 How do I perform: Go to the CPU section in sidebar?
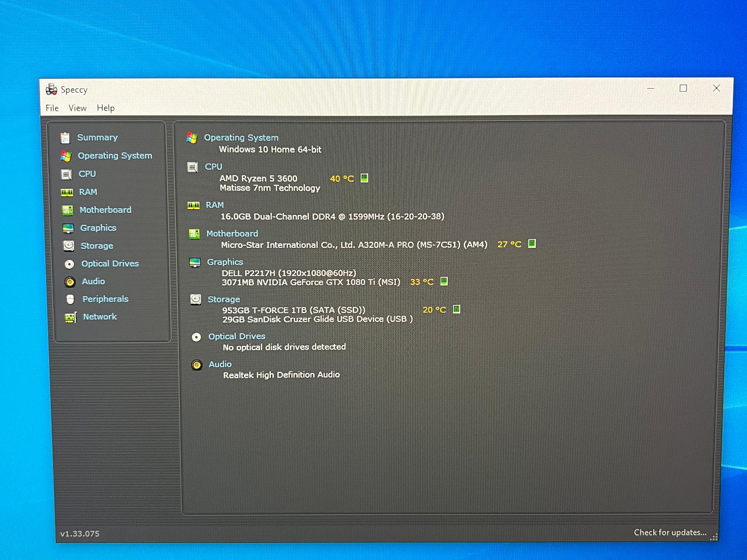[x=87, y=174]
